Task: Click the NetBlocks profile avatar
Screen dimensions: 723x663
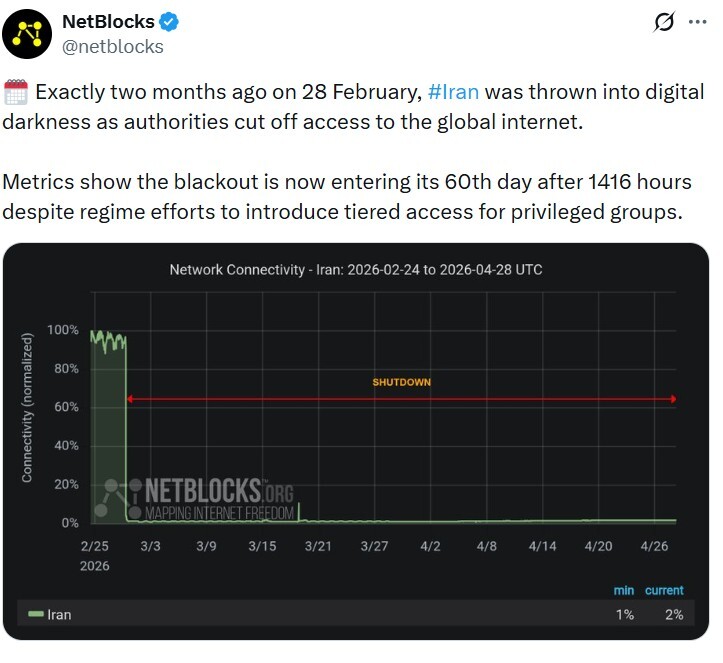Action: click(x=27, y=34)
